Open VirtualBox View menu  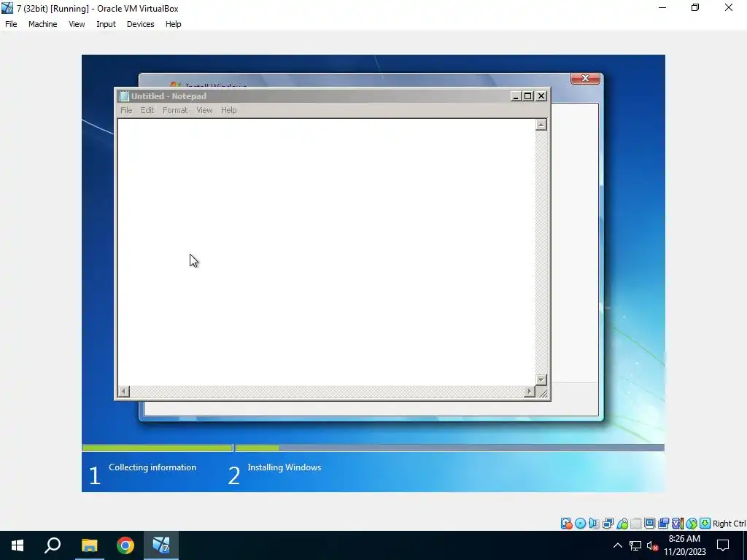(x=77, y=24)
